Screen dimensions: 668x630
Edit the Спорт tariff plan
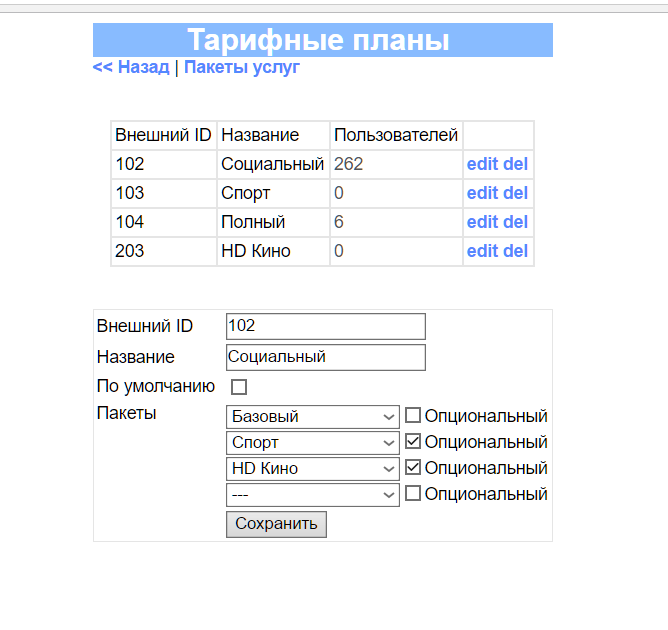482,193
